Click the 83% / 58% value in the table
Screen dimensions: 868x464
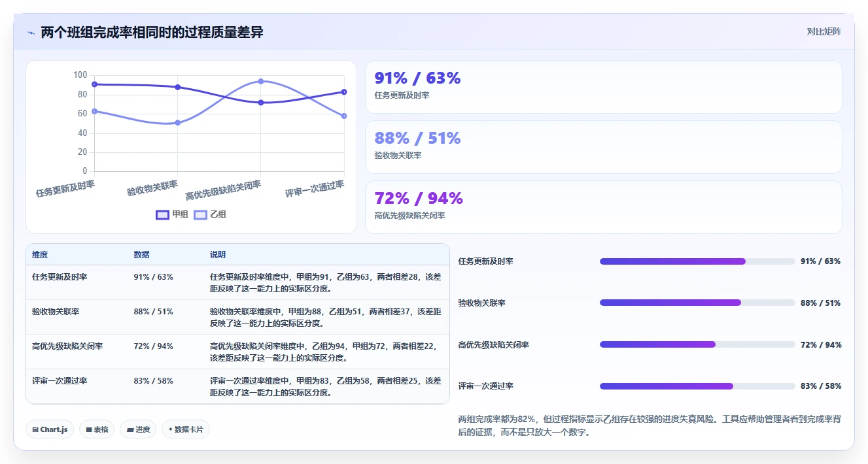tap(153, 381)
